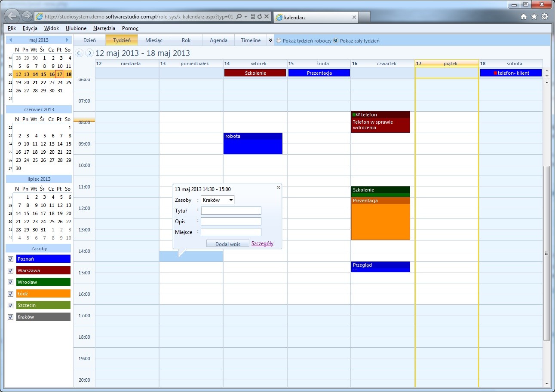Switch to the Tydzień view tab

(122, 40)
